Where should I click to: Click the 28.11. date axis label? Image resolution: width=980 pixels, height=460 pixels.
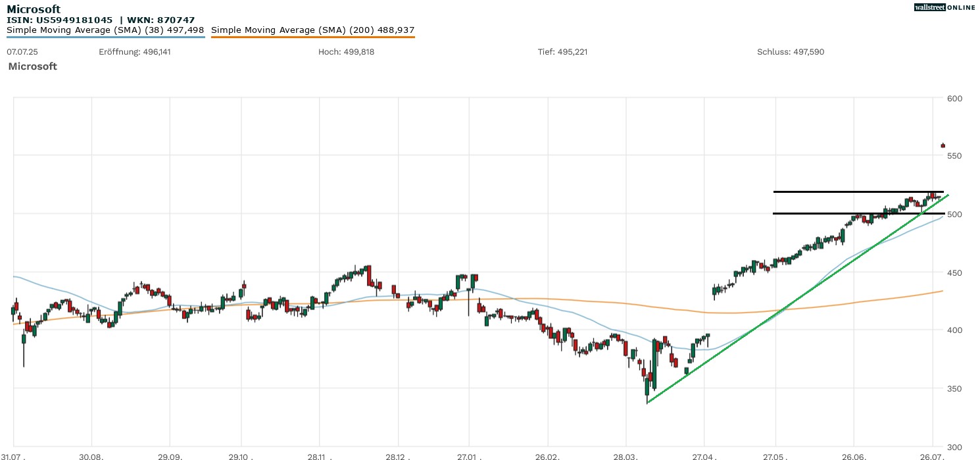[x=319, y=456]
